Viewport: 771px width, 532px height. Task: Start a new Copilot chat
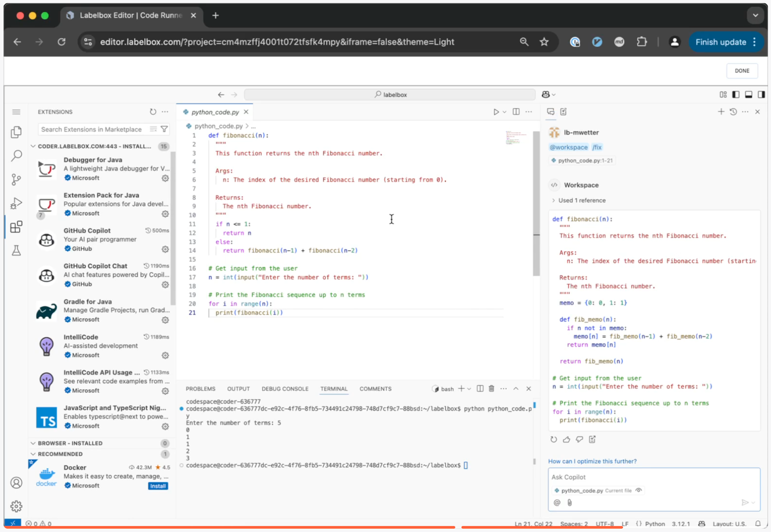pos(721,112)
